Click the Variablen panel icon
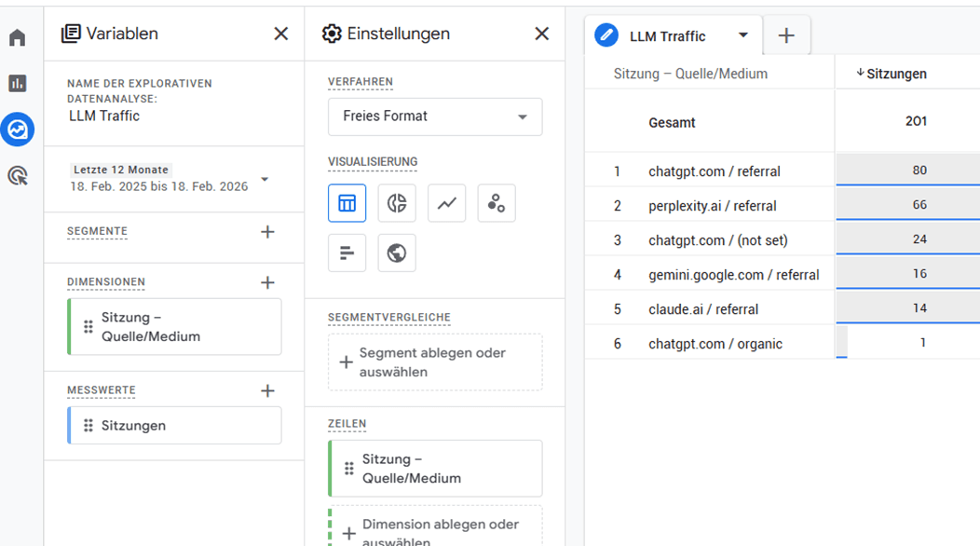The width and height of the screenshot is (980, 546). 71,34
